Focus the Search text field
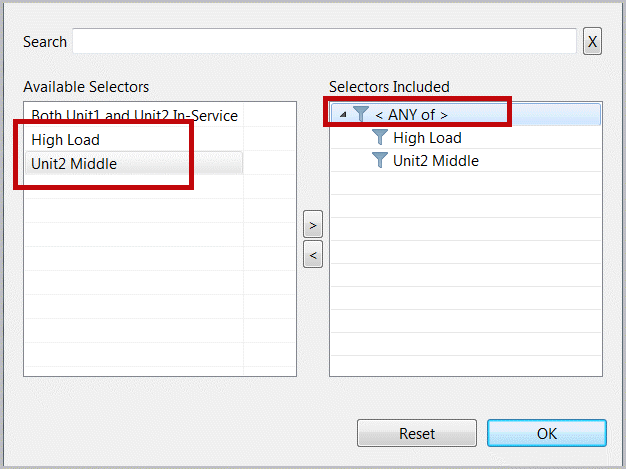Image resolution: width=626 pixels, height=469 pixels. pyautogui.click(x=324, y=41)
